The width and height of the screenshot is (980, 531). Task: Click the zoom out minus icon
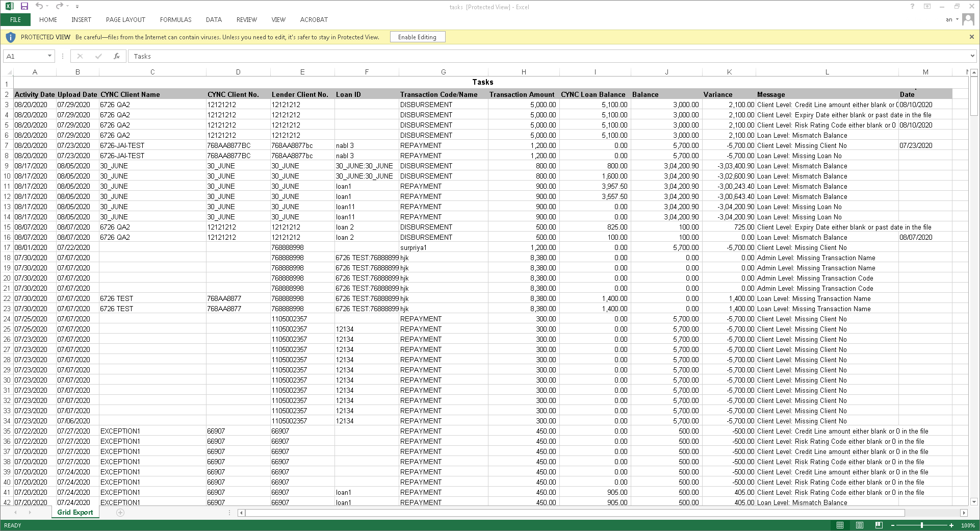coord(893,525)
